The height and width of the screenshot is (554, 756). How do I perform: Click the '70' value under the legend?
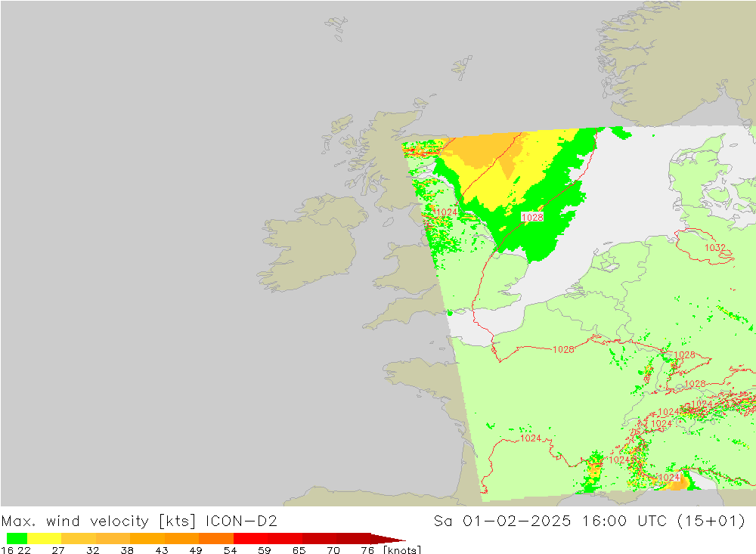pos(333,550)
